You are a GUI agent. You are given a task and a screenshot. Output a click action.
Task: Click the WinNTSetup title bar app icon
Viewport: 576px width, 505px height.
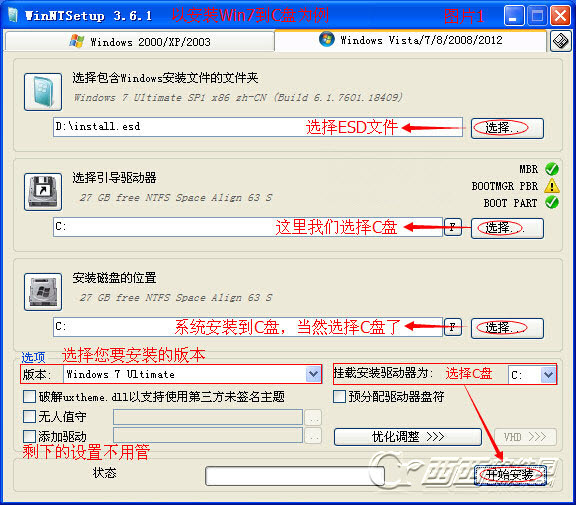point(12,15)
